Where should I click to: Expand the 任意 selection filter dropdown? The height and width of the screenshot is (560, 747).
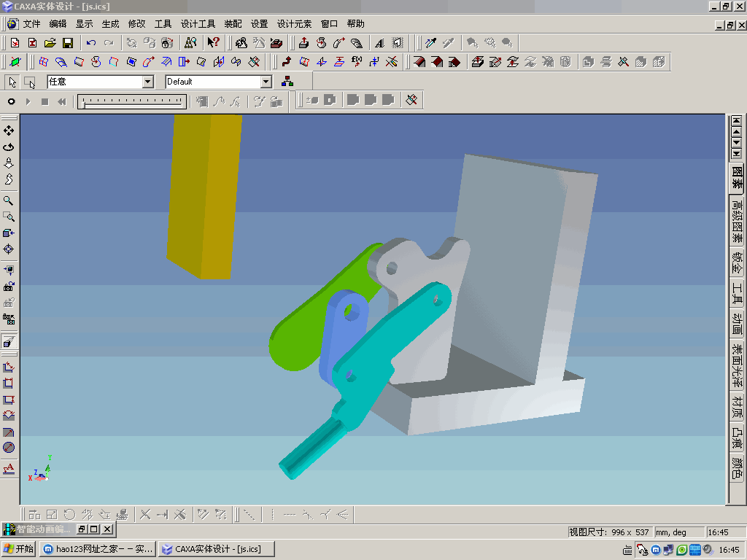tap(147, 82)
